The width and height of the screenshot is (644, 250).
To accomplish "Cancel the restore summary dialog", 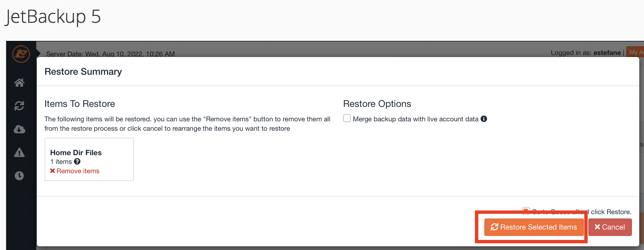I will coord(610,227).
